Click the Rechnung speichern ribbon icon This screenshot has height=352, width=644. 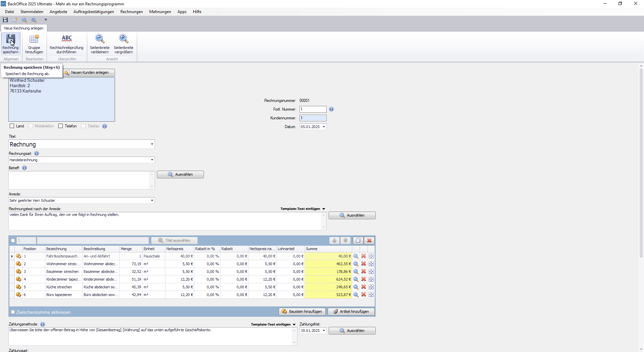pos(11,44)
